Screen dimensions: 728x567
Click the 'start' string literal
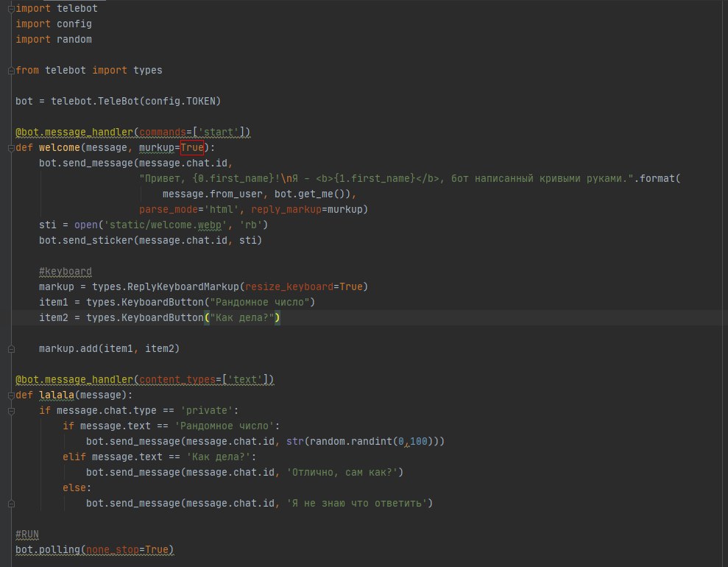tap(218, 132)
